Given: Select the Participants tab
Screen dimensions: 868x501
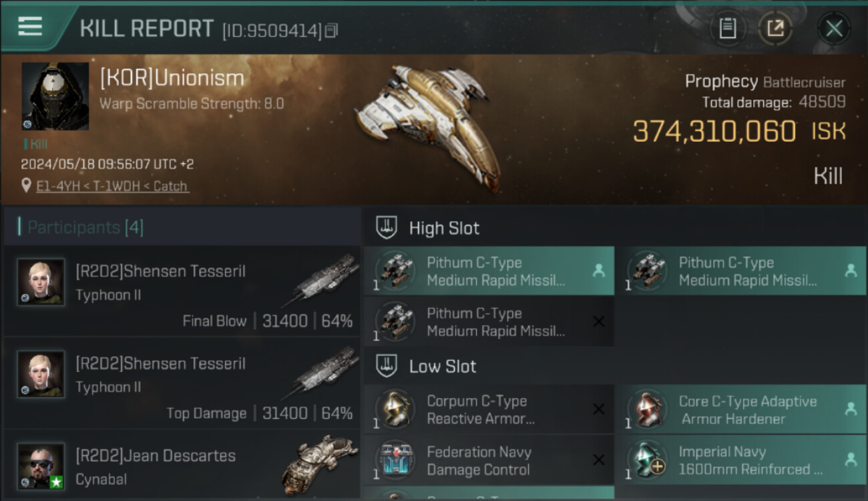Looking at the screenshot, I should 85,228.
